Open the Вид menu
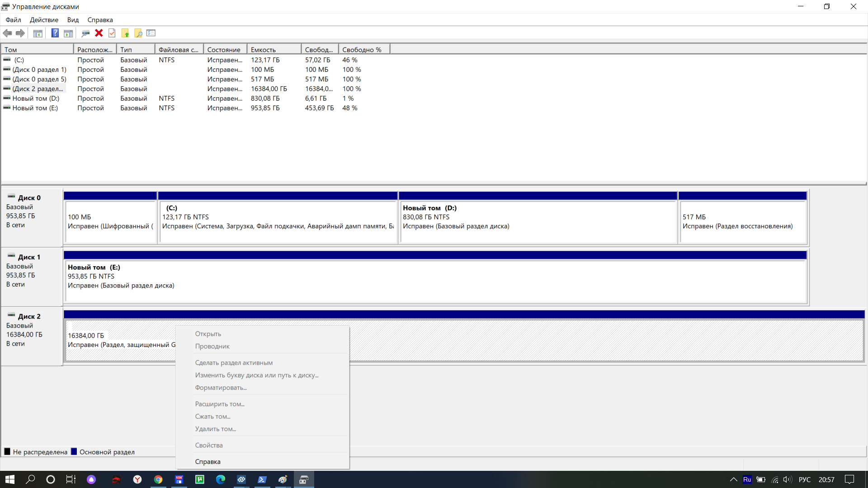This screenshot has height=488, width=868. (x=73, y=20)
